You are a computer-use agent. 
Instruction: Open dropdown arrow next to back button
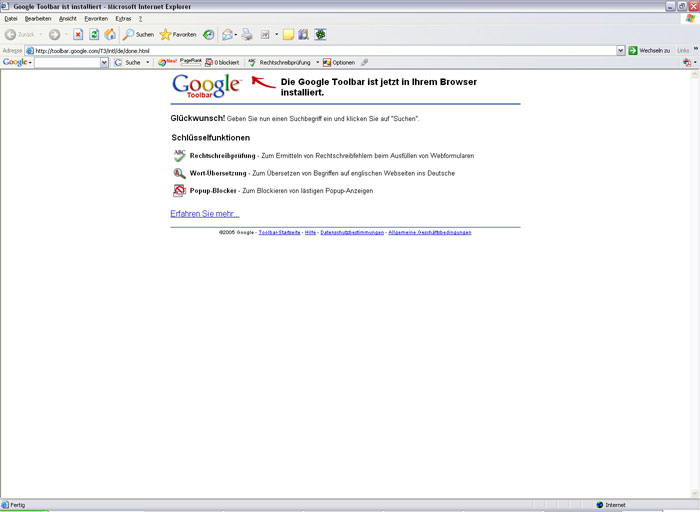point(41,34)
